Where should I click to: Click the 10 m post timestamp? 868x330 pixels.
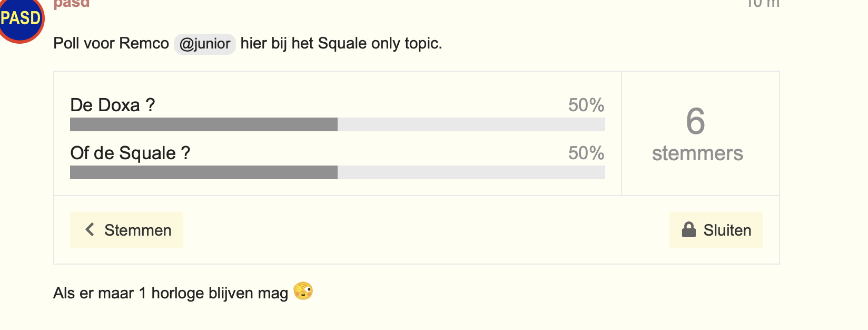(763, 4)
